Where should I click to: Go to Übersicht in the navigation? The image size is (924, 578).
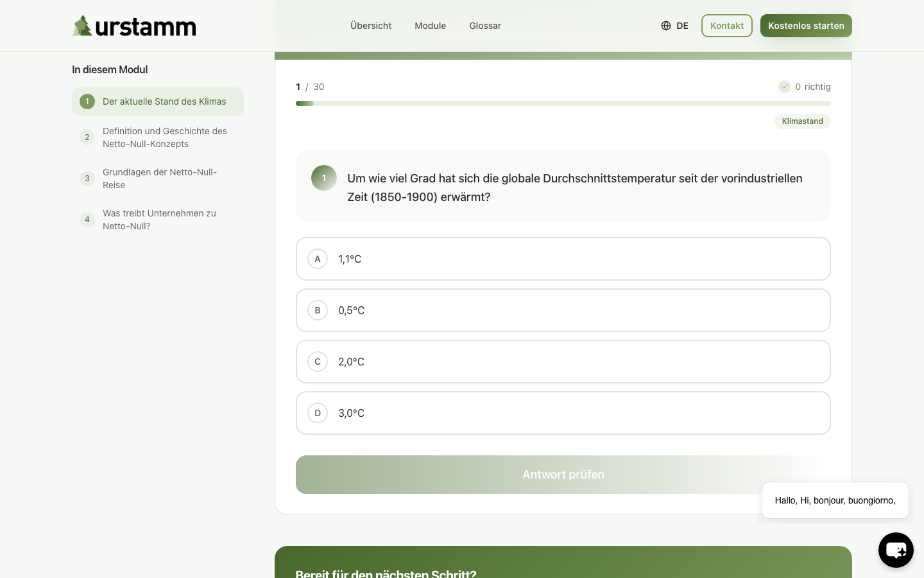pos(371,26)
